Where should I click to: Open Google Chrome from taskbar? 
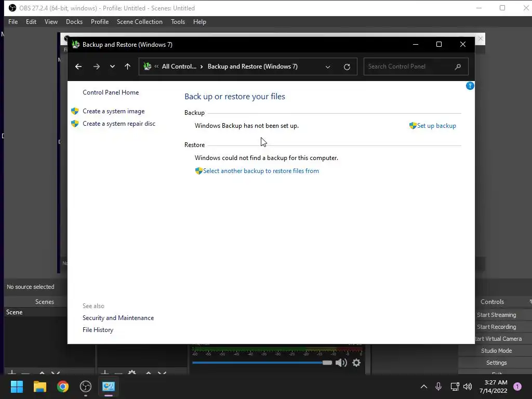(x=63, y=387)
